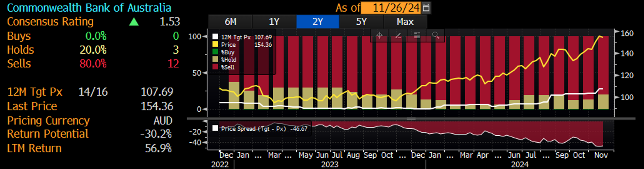
Task: Click the Price Spread legend swatch
Action: pyautogui.click(x=215, y=128)
